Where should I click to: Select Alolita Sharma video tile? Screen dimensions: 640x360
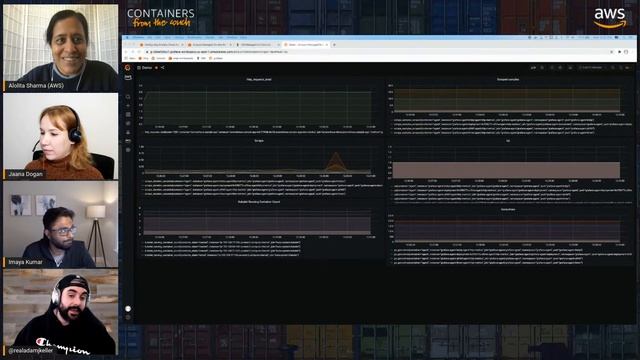pos(60,48)
